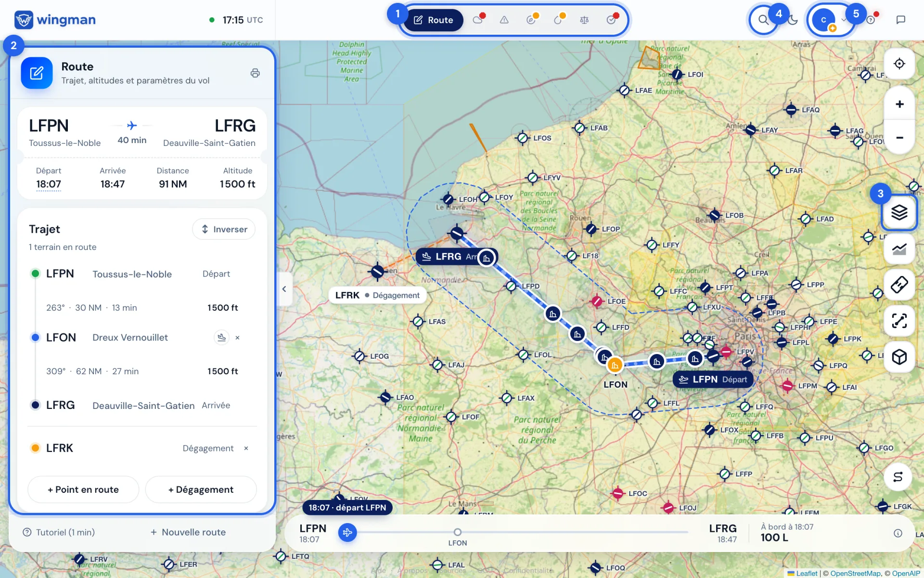Start a Nouvelle route
This screenshot has height=578, width=924.
click(188, 532)
